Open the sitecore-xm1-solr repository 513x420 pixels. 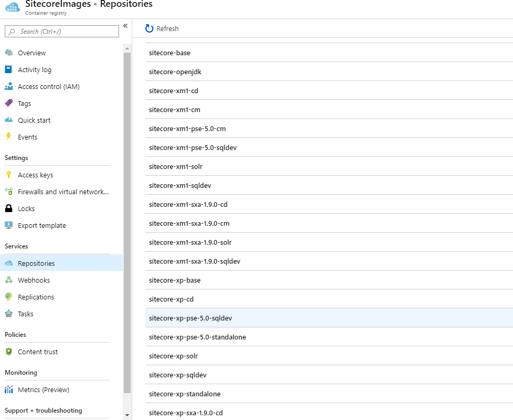coord(176,166)
